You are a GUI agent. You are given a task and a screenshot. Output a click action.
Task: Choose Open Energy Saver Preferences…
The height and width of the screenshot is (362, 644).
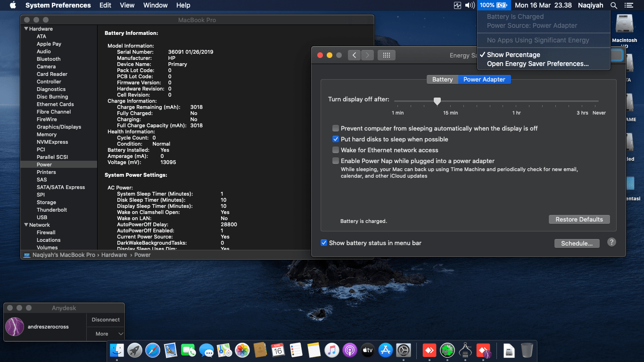544,64
